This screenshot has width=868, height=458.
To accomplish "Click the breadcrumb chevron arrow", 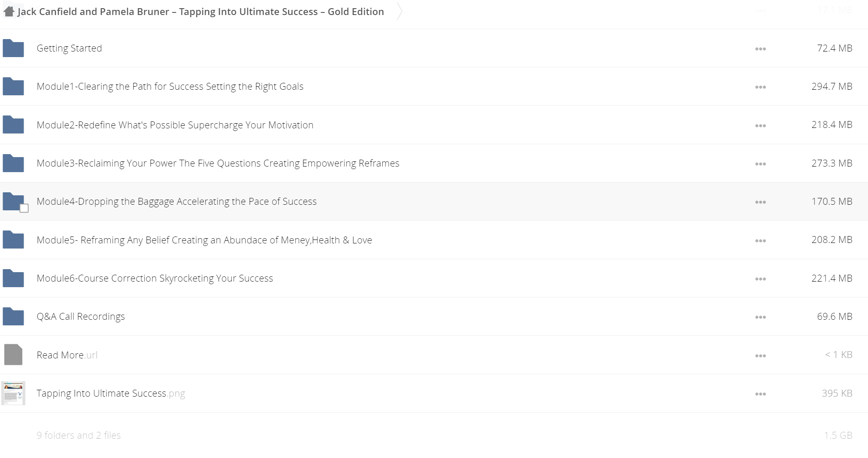I will point(399,12).
